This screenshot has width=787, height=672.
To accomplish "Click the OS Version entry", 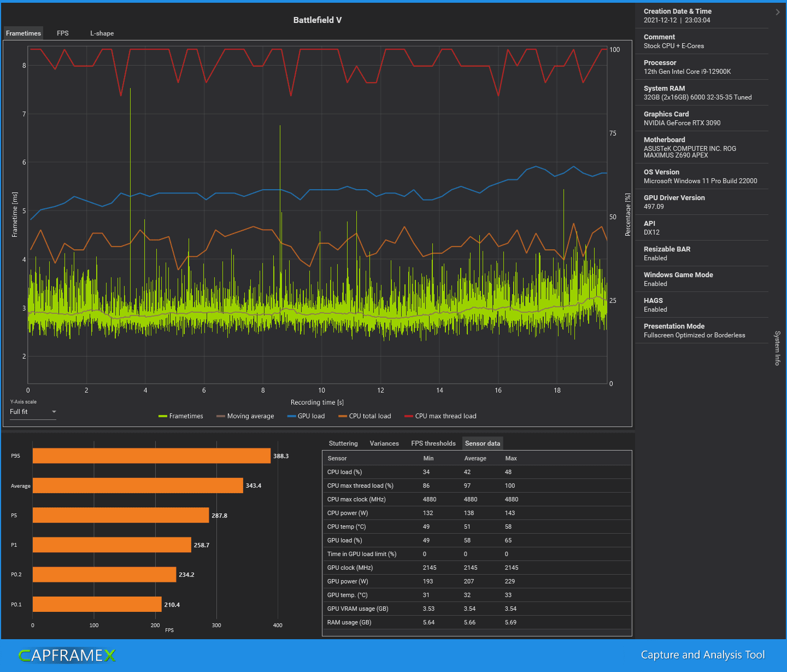I will 702,177.
